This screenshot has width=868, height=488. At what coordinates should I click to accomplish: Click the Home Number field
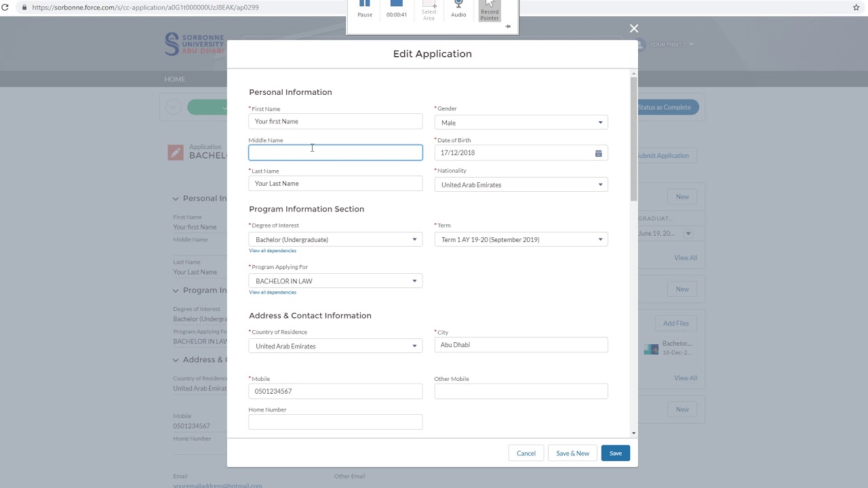[335, 422]
